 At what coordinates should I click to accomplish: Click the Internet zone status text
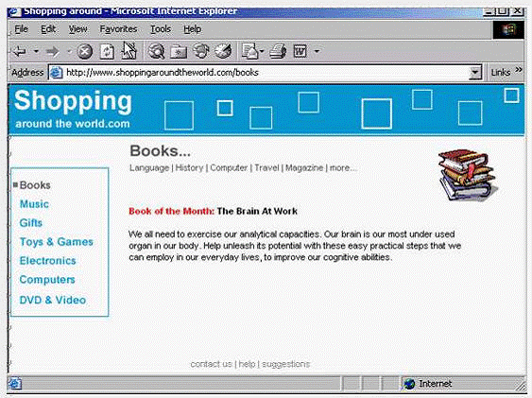[x=436, y=384]
